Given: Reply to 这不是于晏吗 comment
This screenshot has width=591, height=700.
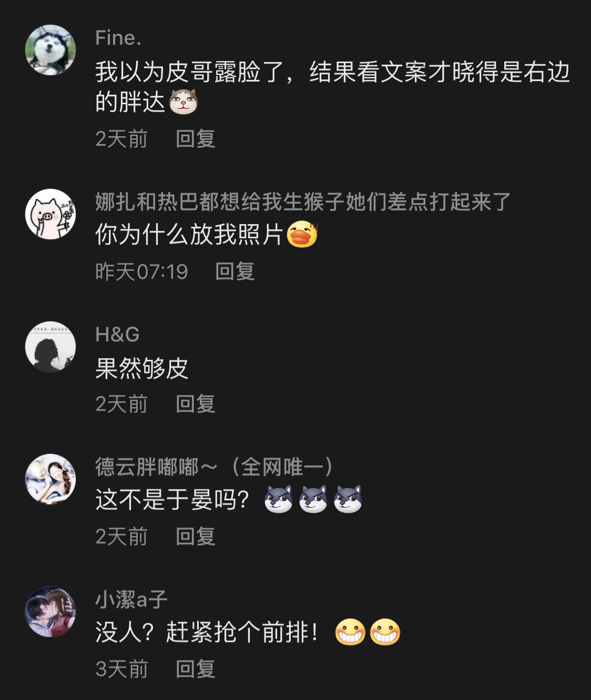Looking at the screenshot, I should tap(196, 536).
